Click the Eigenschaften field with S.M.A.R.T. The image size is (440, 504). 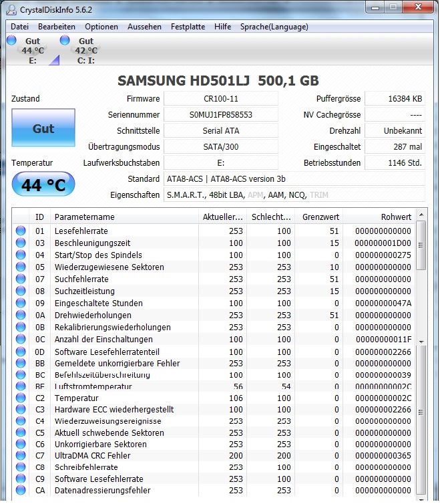tap(294, 195)
